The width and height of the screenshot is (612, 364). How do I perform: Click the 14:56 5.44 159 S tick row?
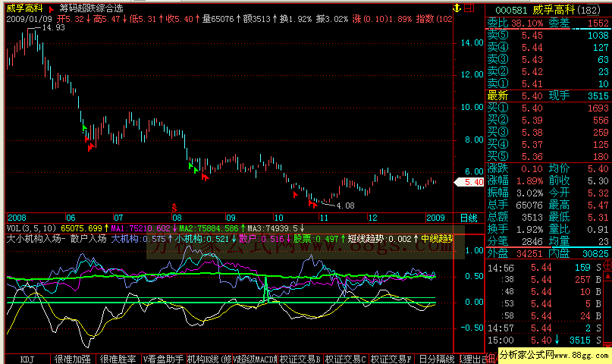click(545, 268)
